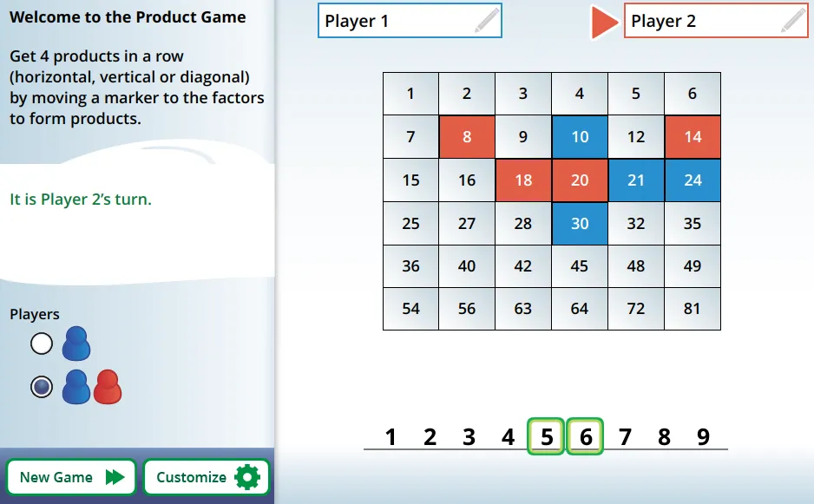
Task: Click the pencil icon beside Player 1
Action: (x=487, y=21)
